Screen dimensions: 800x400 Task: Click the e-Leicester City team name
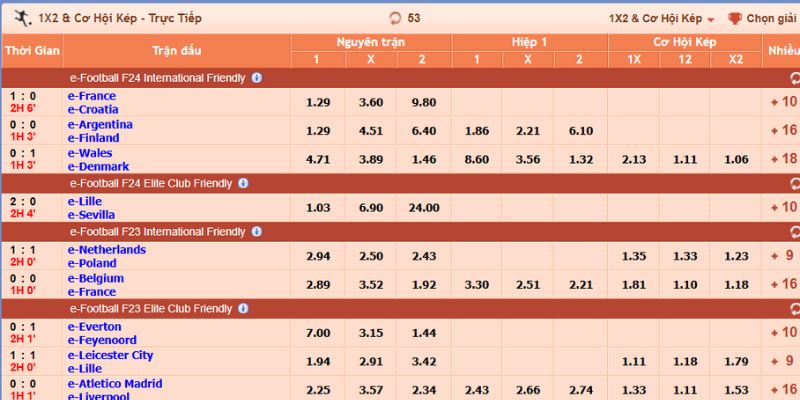[110, 356]
